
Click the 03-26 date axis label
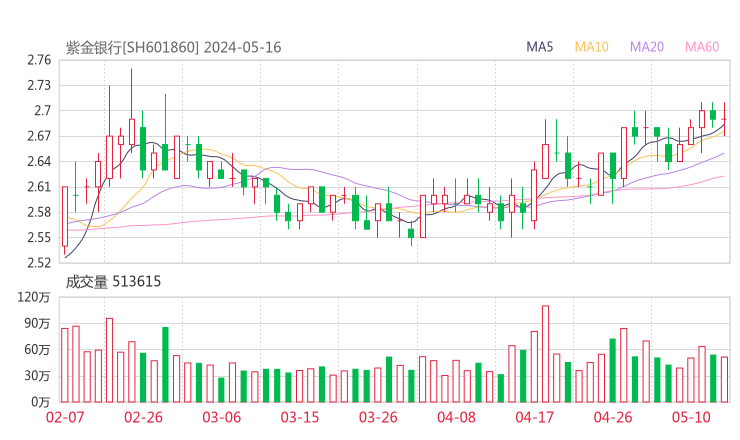pyautogui.click(x=378, y=417)
